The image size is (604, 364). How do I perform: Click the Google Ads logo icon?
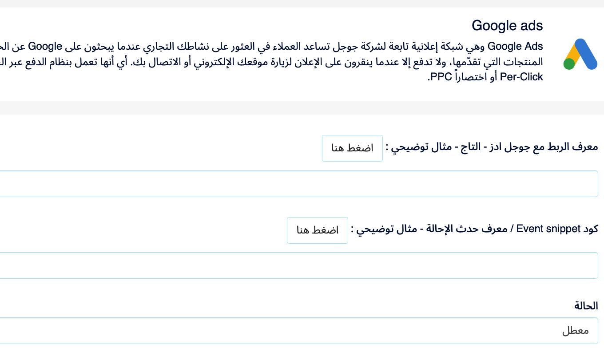point(580,54)
